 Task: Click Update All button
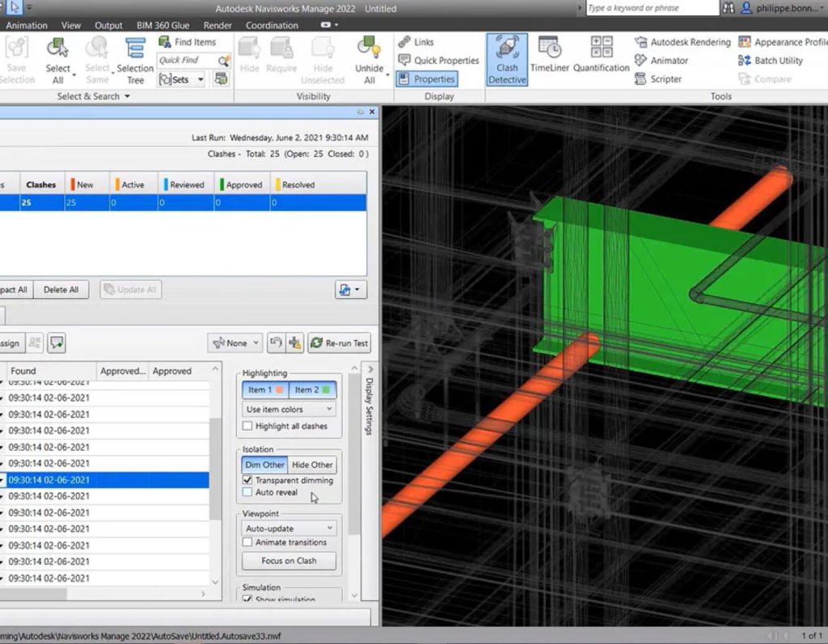[130, 290]
